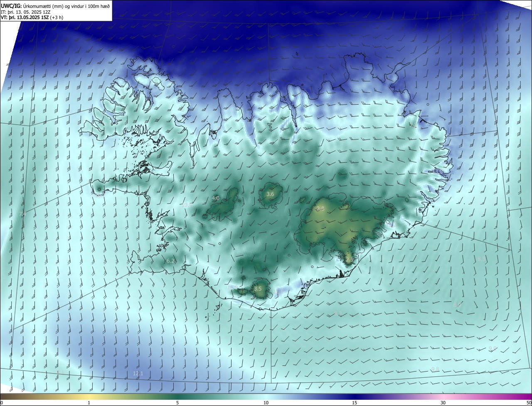Click the 5 tick on the colour scale

(x=177, y=403)
